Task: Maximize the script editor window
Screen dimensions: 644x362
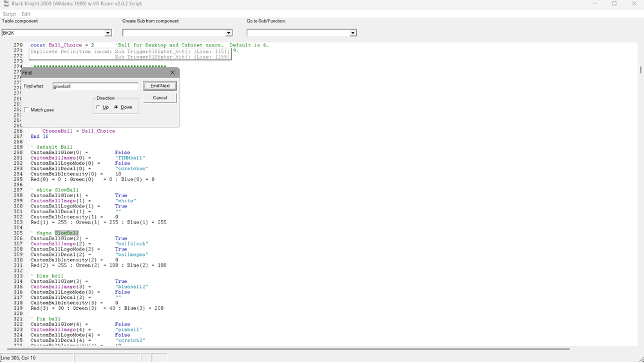Action: pyautogui.click(x=614, y=4)
